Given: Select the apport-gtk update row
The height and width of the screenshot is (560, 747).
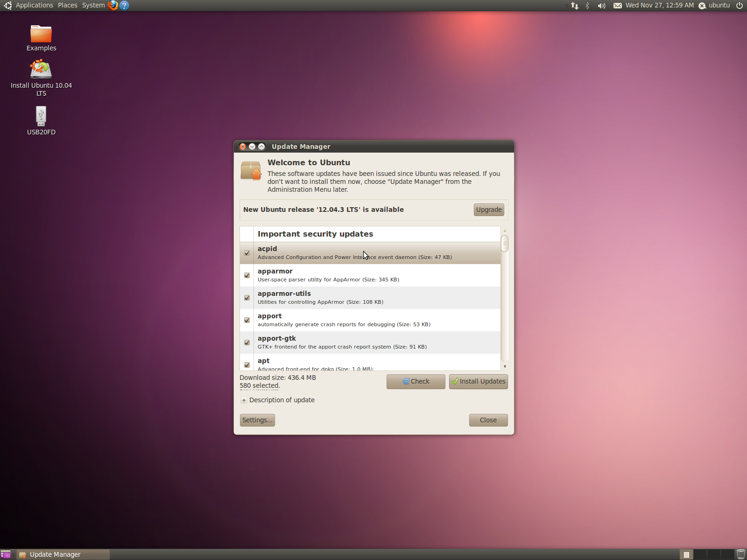Looking at the screenshot, I should coord(370,343).
